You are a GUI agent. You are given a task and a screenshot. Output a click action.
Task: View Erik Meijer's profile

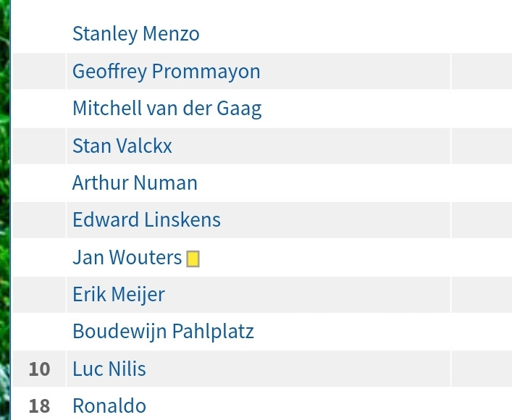[x=119, y=295]
